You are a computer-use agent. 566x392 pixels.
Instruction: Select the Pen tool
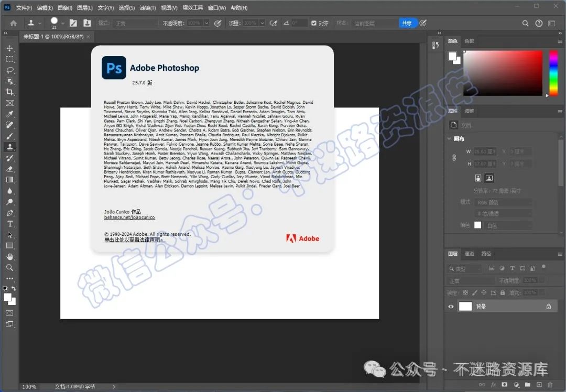10,213
